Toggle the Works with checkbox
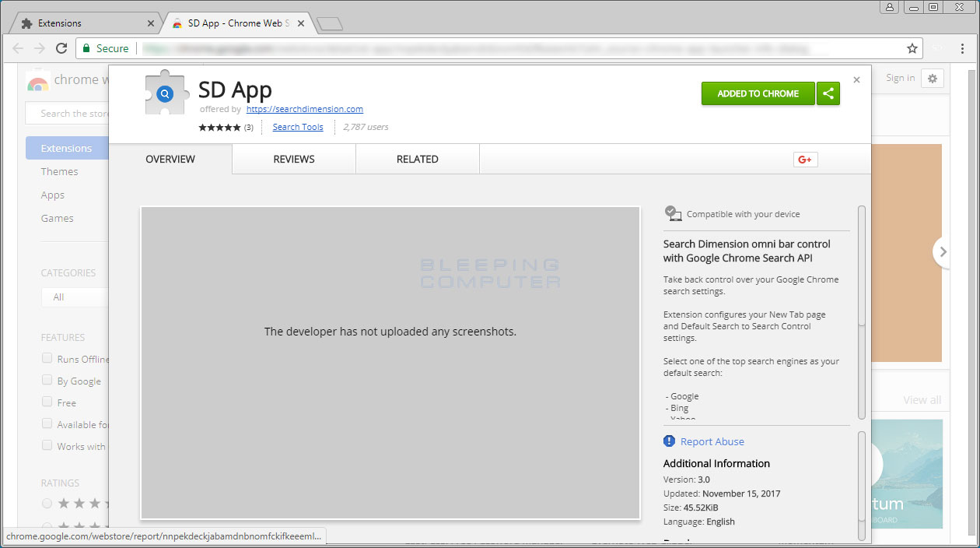 pos(47,446)
